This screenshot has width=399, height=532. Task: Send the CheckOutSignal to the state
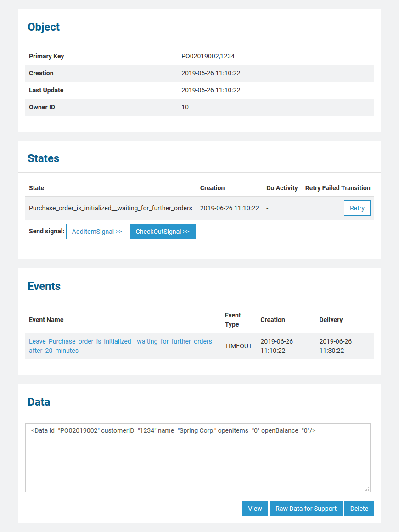point(163,231)
